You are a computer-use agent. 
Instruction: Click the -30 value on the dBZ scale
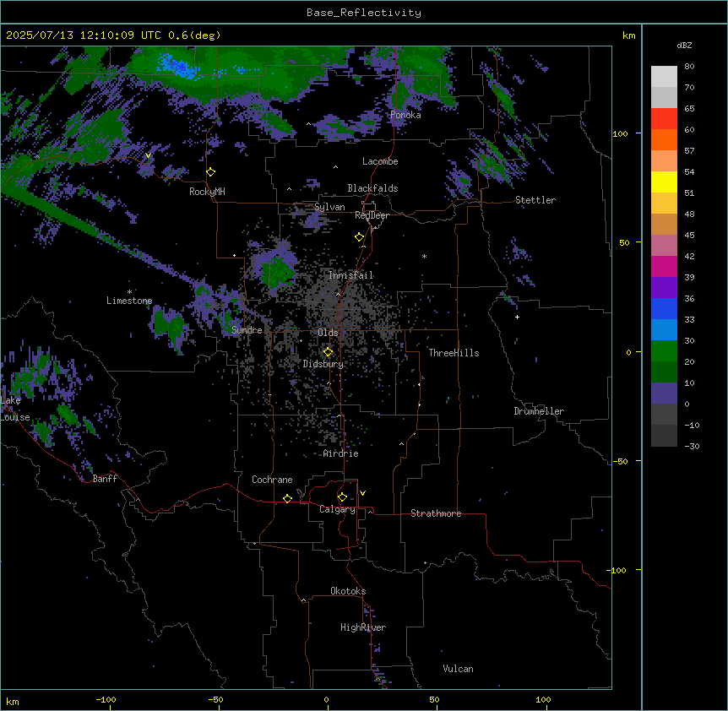tap(692, 446)
